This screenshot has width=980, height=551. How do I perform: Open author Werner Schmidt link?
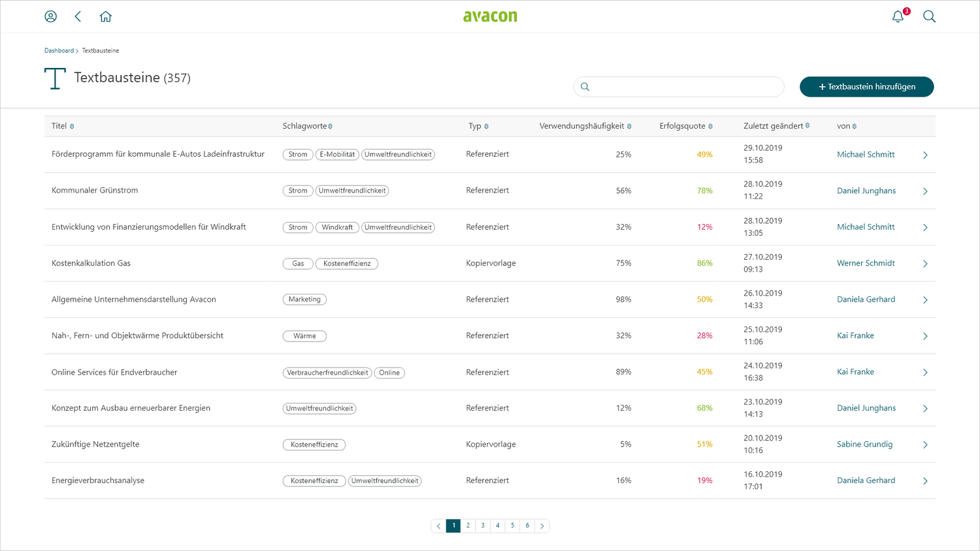coord(866,263)
